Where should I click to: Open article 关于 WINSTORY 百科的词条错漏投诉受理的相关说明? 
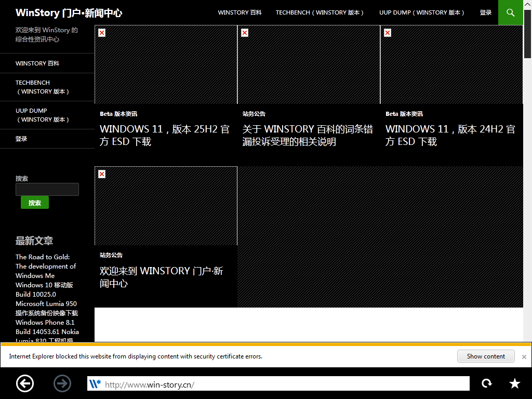[308, 136]
